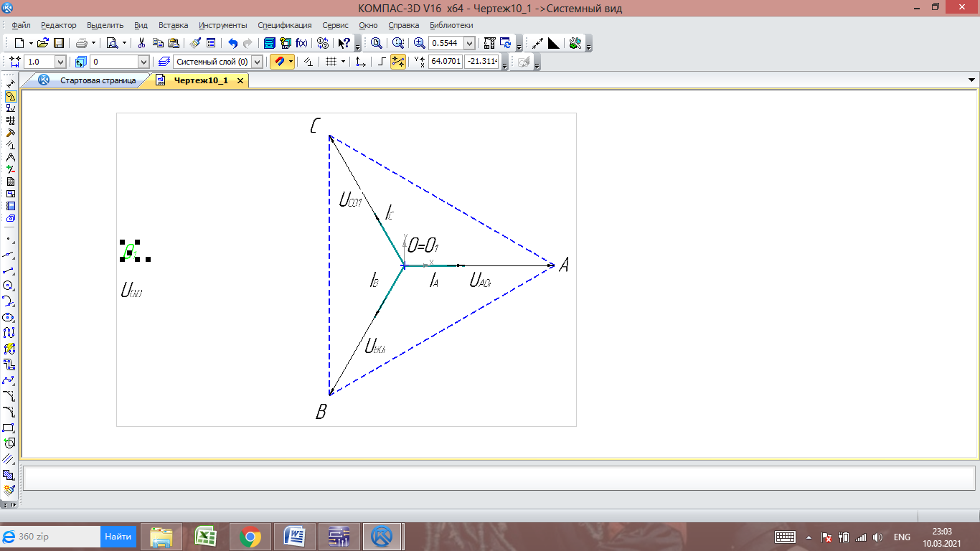Screen dimensions: 980x551
Task: Close the Чертеж10_1 document tab
Action: (x=240, y=80)
